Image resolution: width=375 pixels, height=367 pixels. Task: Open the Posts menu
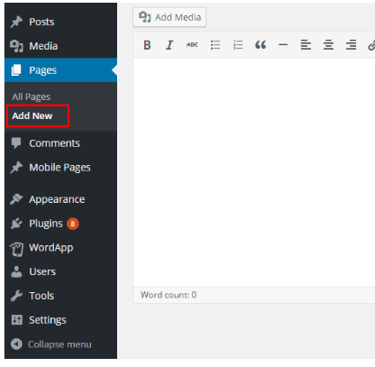(61, 22)
